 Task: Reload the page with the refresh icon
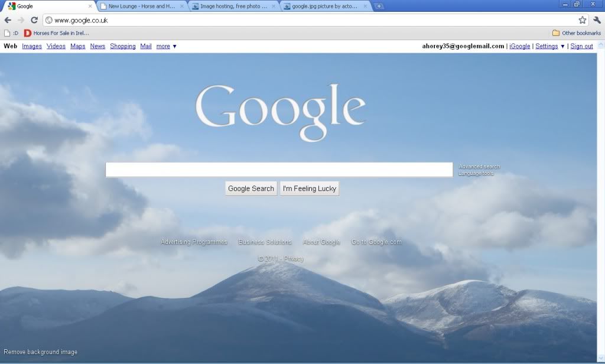[x=34, y=20]
